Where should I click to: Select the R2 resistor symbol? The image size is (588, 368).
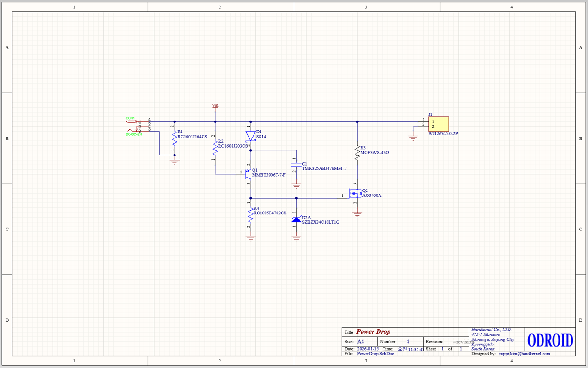point(215,148)
